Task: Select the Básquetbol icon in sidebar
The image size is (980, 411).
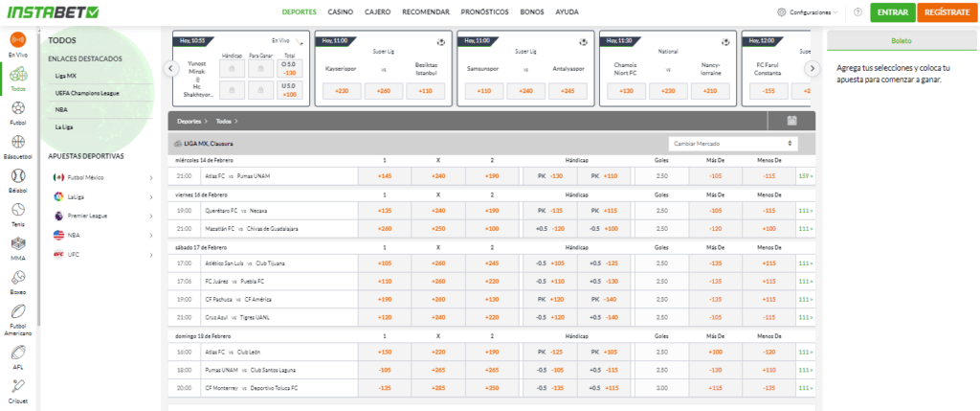Action: click(17, 144)
